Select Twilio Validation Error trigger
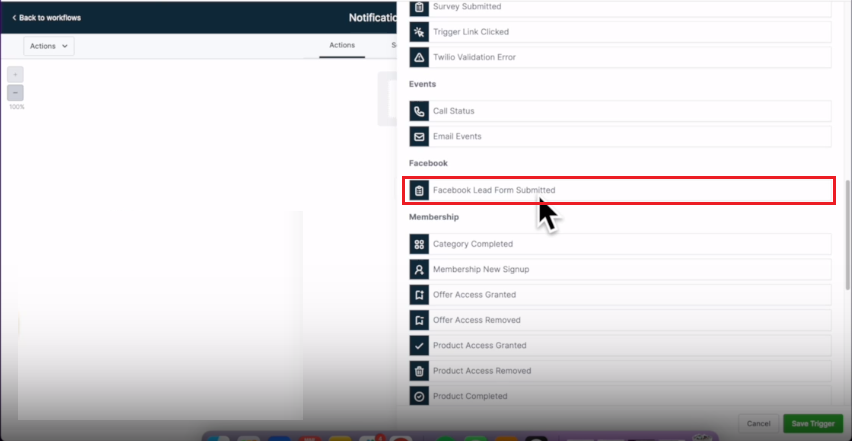 [620, 58]
